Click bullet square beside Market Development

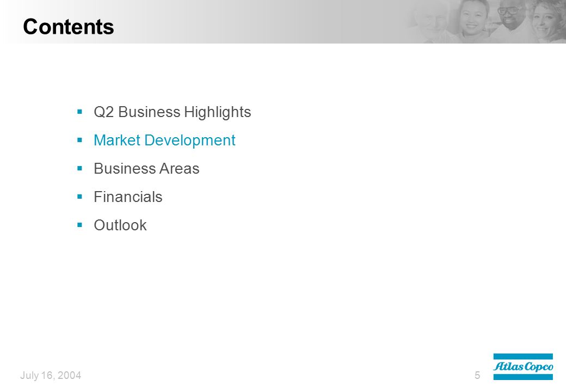80,140
